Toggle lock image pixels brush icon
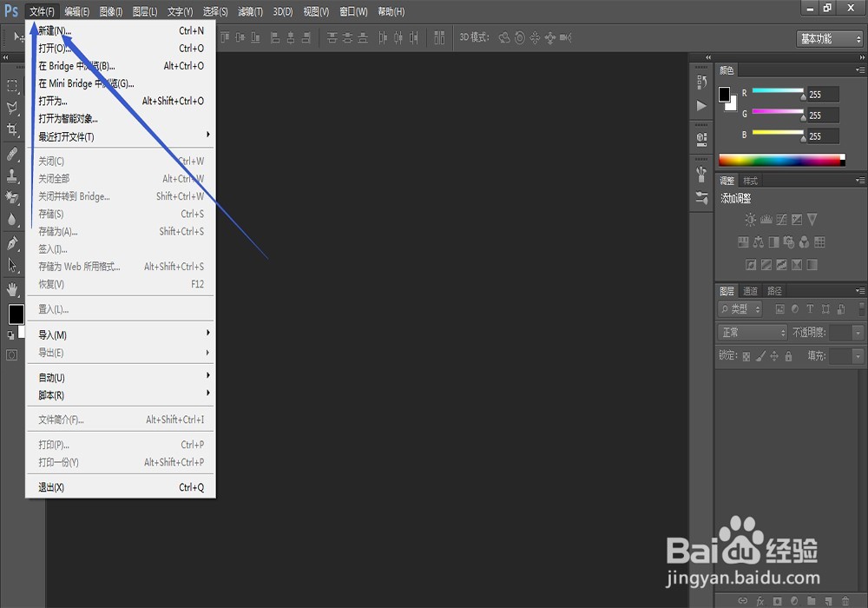868x608 pixels. click(760, 356)
